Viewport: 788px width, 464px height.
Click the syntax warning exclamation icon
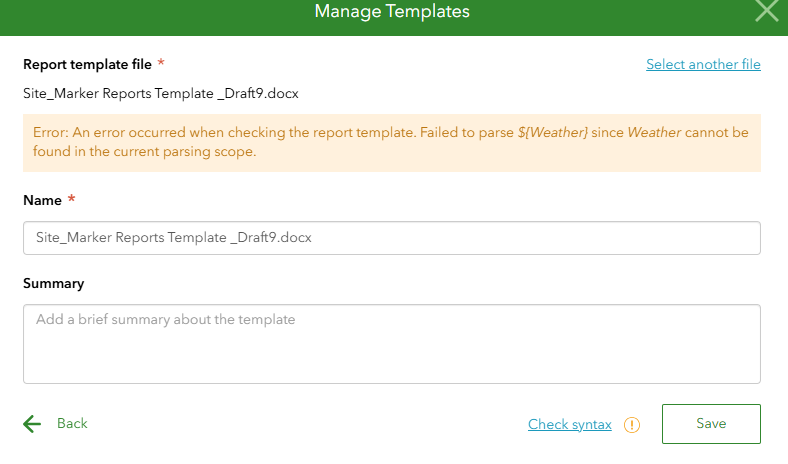point(632,425)
